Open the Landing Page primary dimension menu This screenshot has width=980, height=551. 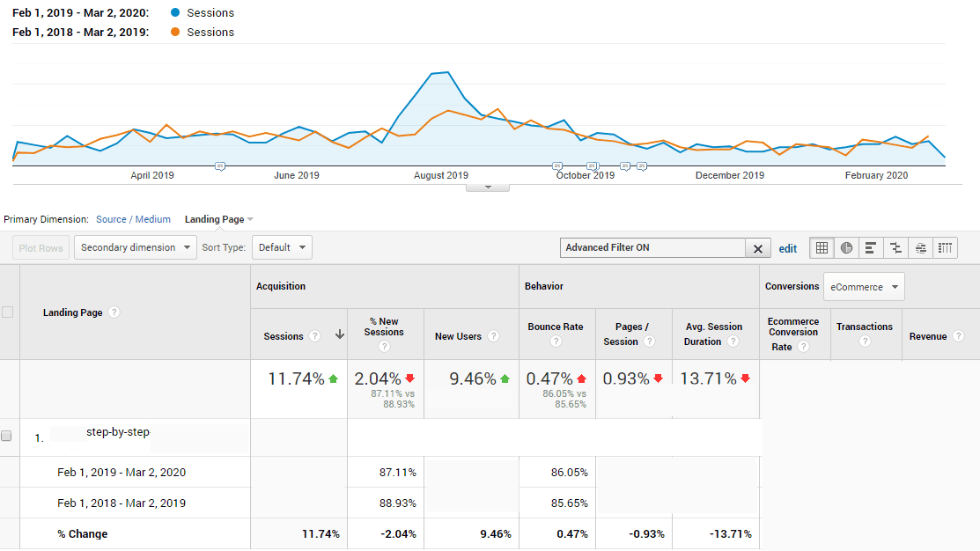point(218,219)
